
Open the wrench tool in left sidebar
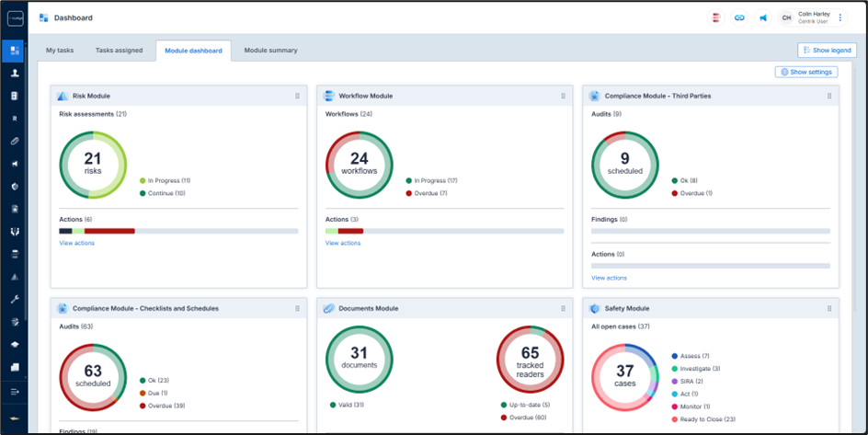pos(14,299)
